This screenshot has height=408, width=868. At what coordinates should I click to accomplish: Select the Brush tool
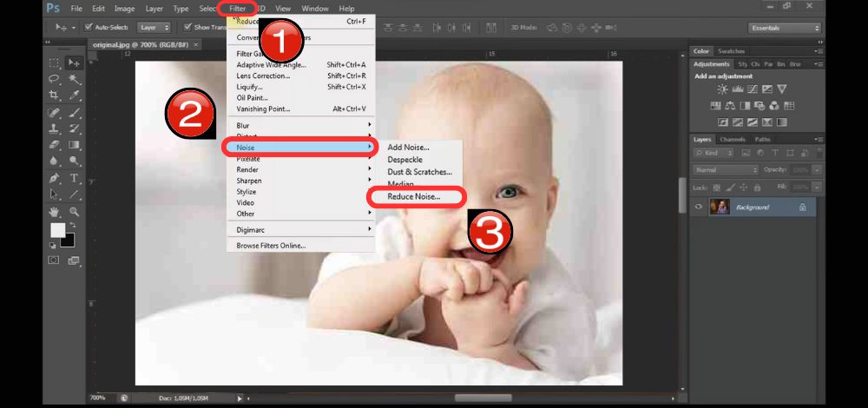(74, 113)
